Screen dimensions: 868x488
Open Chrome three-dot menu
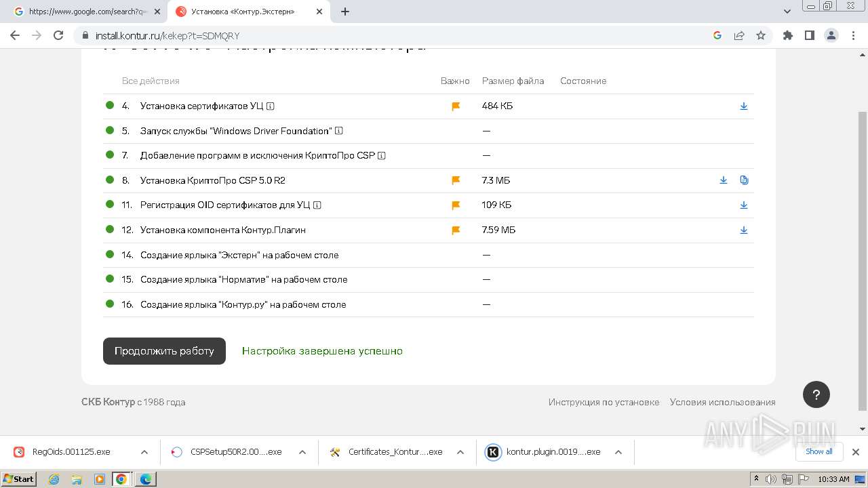coord(852,35)
